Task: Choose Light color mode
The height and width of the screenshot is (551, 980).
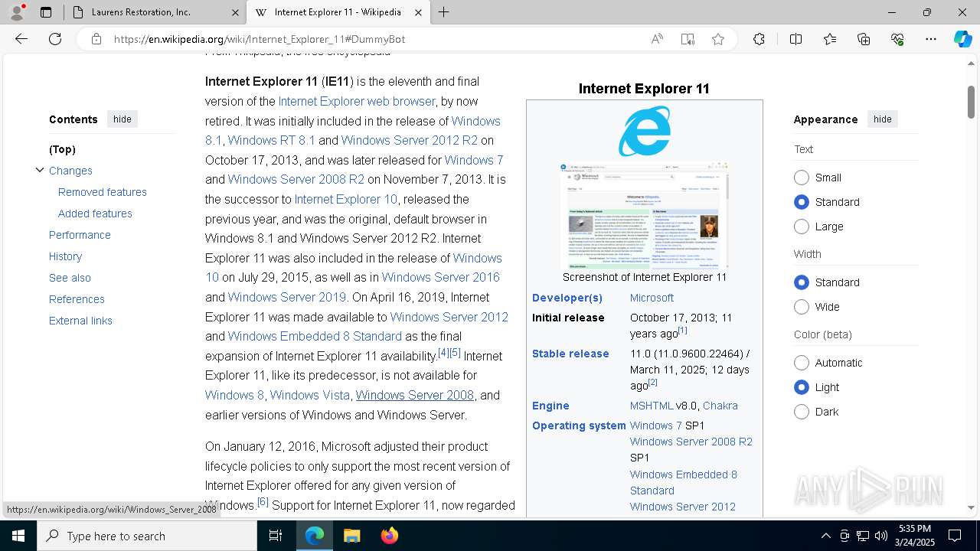Action: (x=802, y=387)
